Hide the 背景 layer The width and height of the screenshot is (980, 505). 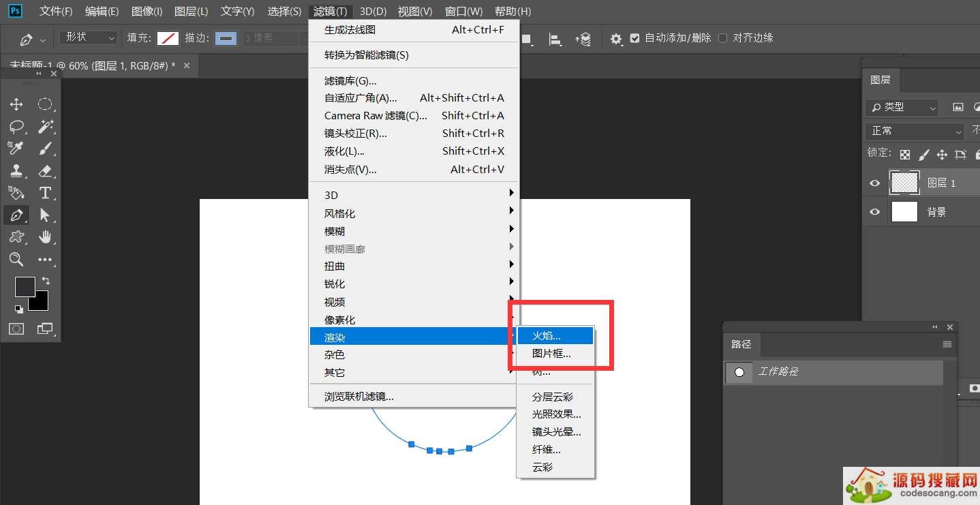pos(875,213)
